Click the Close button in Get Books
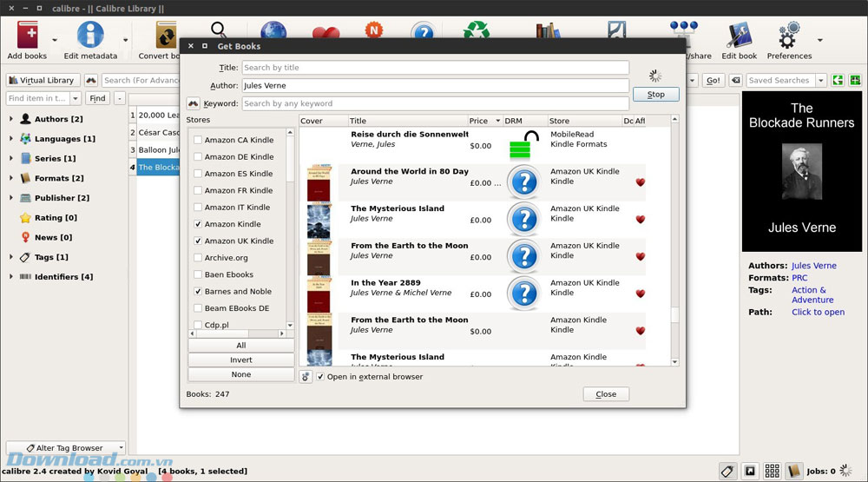Image resolution: width=868 pixels, height=482 pixels. (606, 394)
